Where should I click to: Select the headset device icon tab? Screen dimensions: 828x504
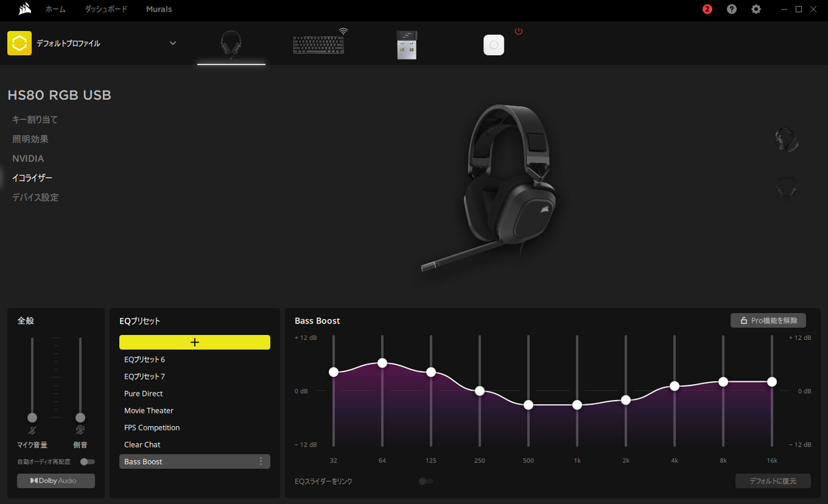tap(231, 46)
